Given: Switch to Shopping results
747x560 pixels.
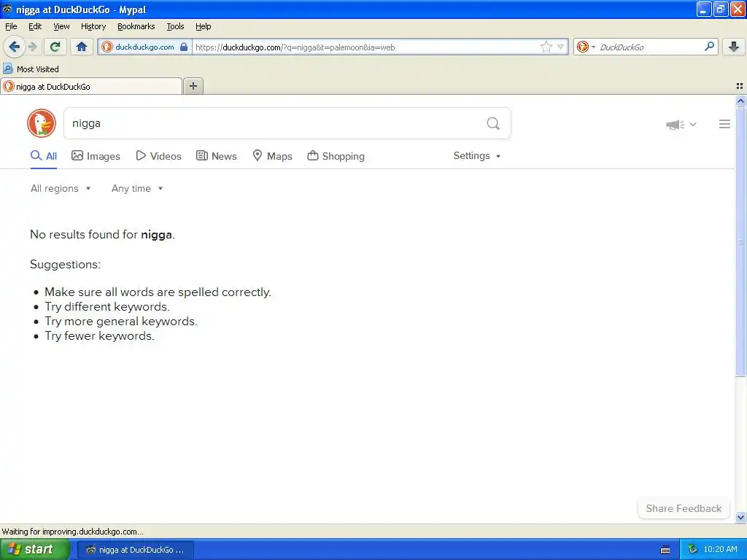Looking at the screenshot, I should coord(336,156).
